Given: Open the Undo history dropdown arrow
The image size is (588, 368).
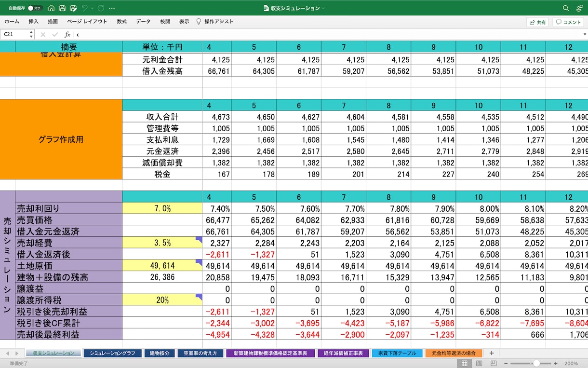Looking at the screenshot, I should [92, 8].
